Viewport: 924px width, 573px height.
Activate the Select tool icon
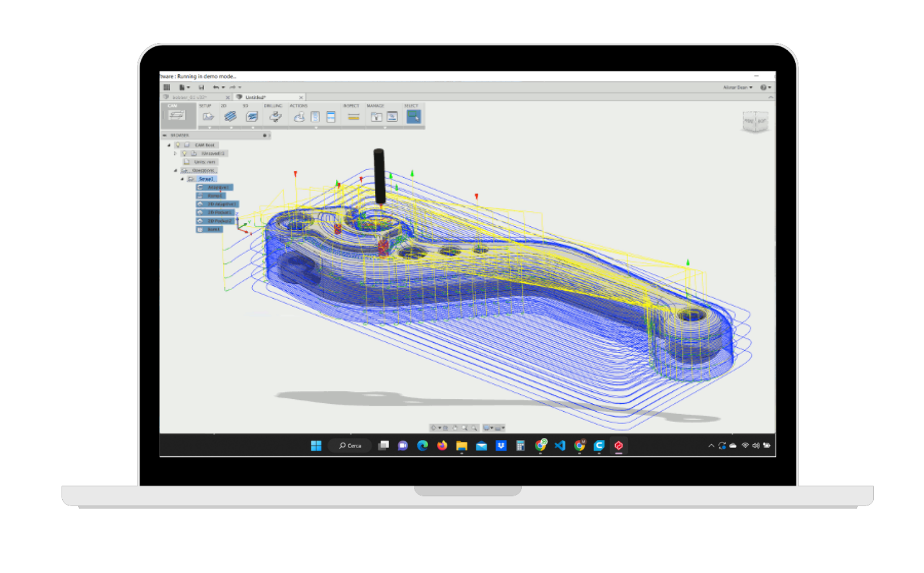point(413,117)
